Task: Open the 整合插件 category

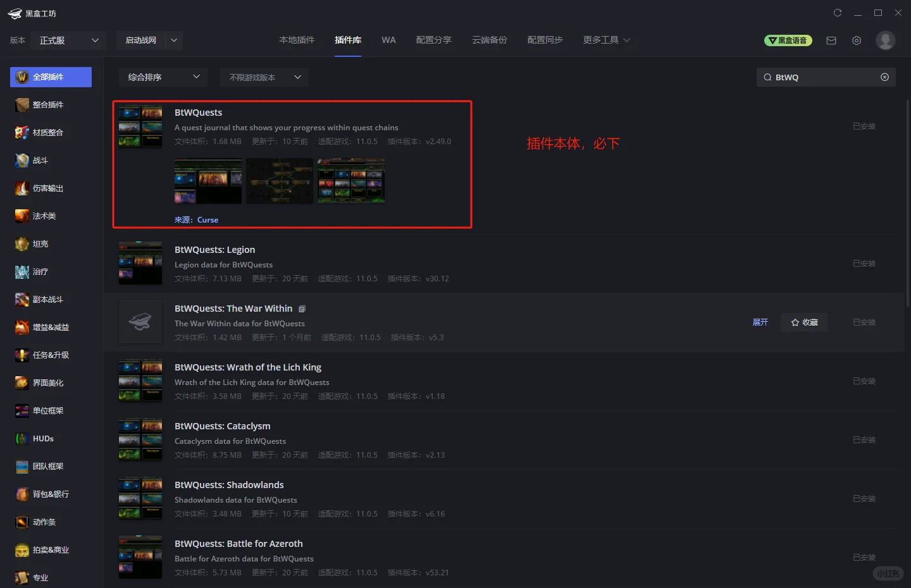Action: pos(51,105)
